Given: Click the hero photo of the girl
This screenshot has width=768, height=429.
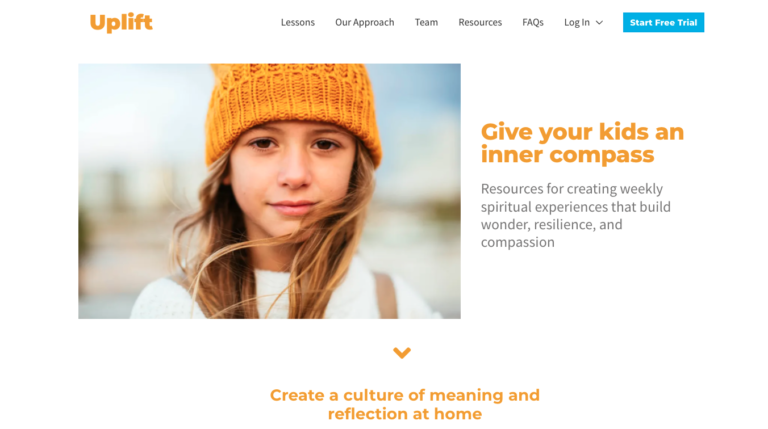Looking at the screenshot, I should tap(269, 191).
